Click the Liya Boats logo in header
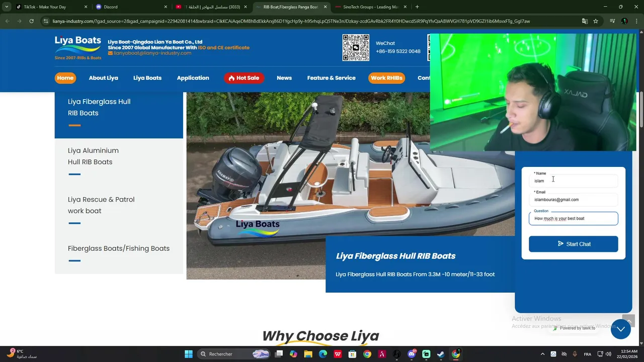Viewport: 644px width, 362px height. coord(78,48)
